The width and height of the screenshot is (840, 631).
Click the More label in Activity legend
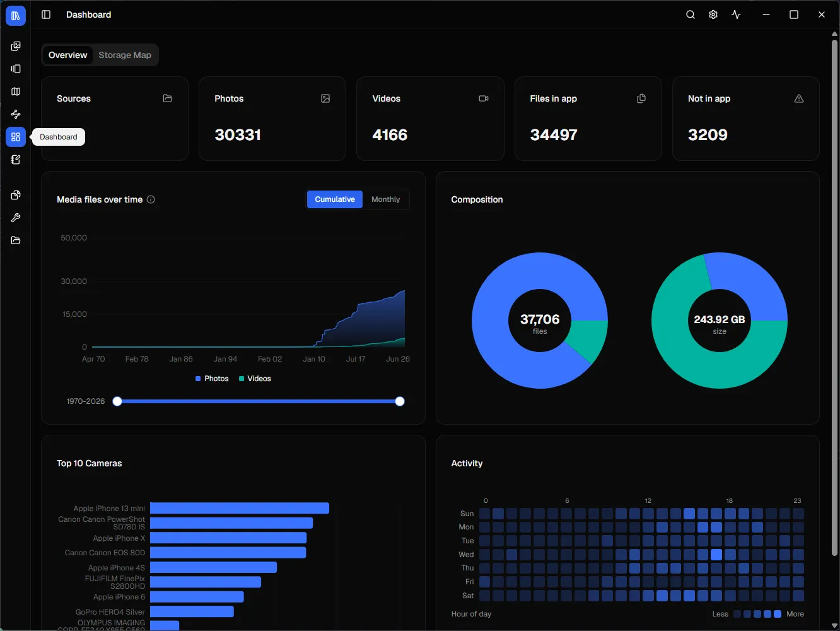click(x=795, y=614)
